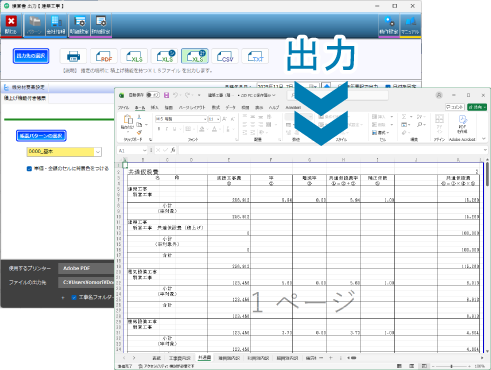Open the Excel Home ribbon tab

[x=140, y=107]
